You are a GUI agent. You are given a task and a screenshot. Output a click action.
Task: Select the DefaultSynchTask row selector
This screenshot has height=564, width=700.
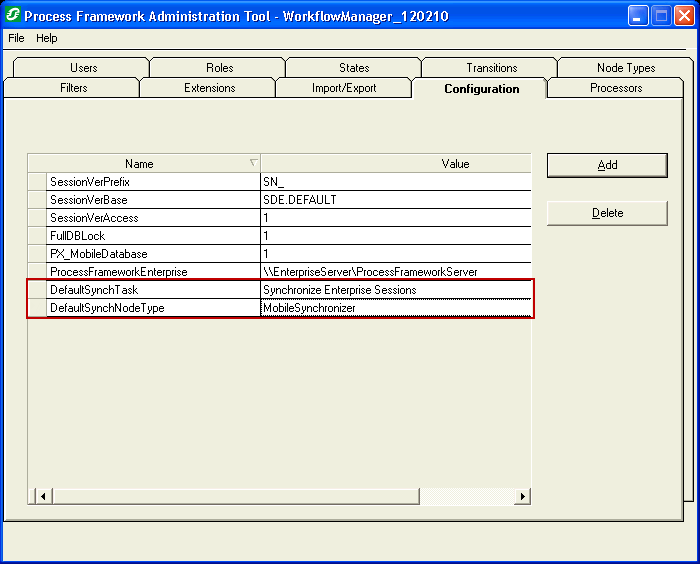[x=36, y=290]
